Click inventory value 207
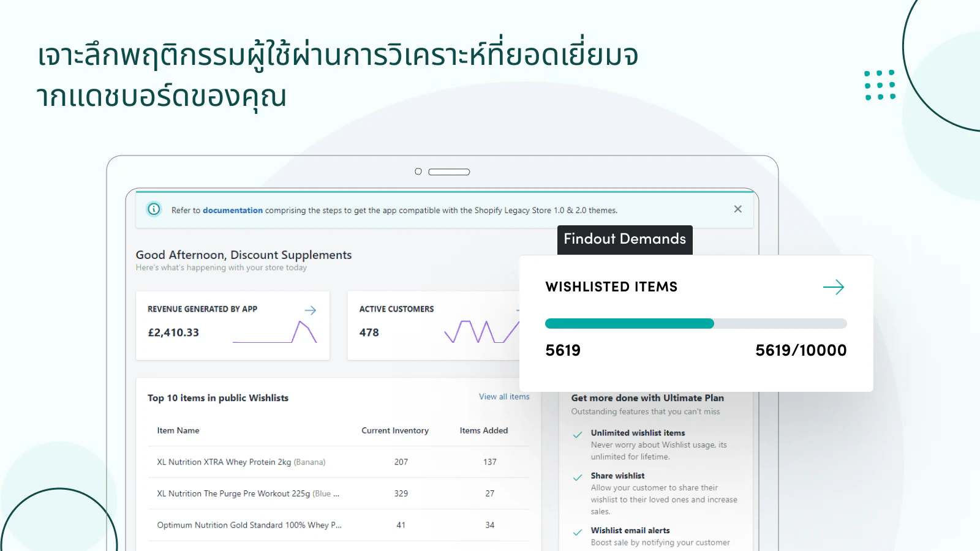The height and width of the screenshot is (551, 980). pyautogui.click(x=401, y=462)
